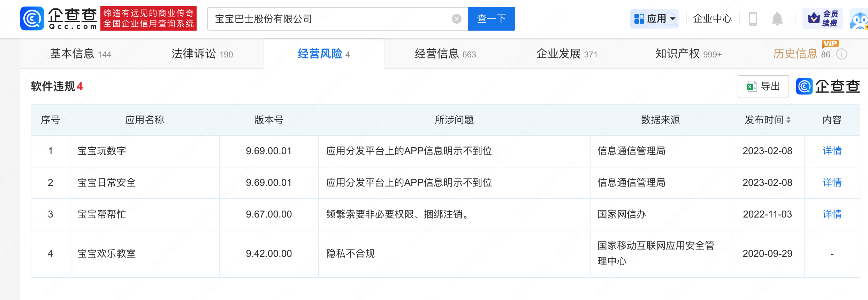
Task: Open the mobile phone app icon
Action: pos(753,19)
